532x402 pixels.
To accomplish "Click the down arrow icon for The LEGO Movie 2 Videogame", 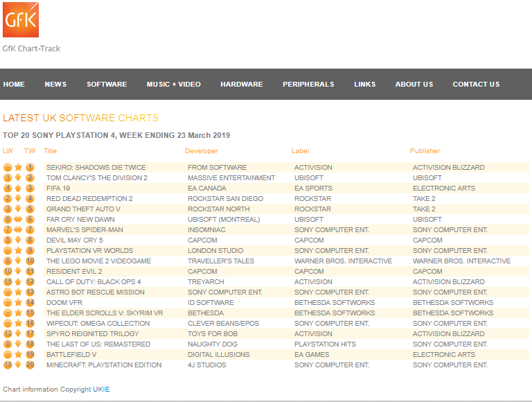I will click(x=18, y=261).
